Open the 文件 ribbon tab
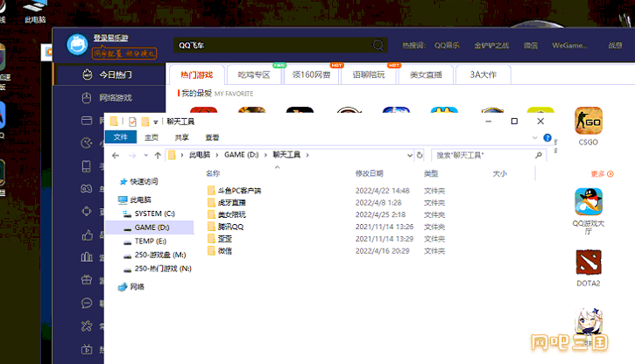Viewport: 635px width, 364px height. [121, 137]
